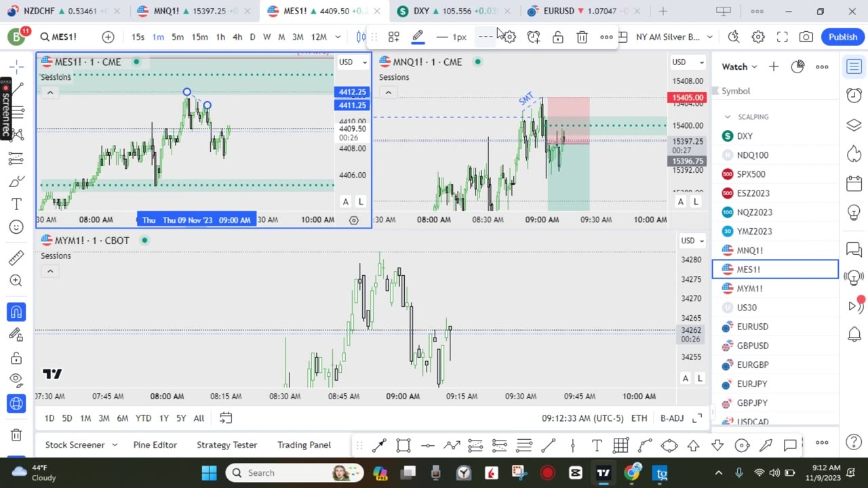Toggle the blue globe sync drawings button
868x488 pixels.
point(17,403)
